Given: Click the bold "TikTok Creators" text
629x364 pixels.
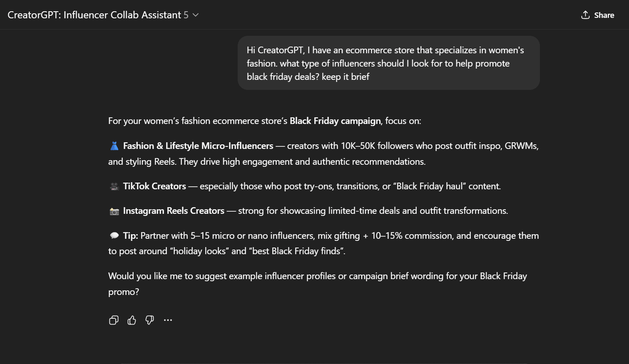Looking at the screenshot, I should [x=154, y=186].
